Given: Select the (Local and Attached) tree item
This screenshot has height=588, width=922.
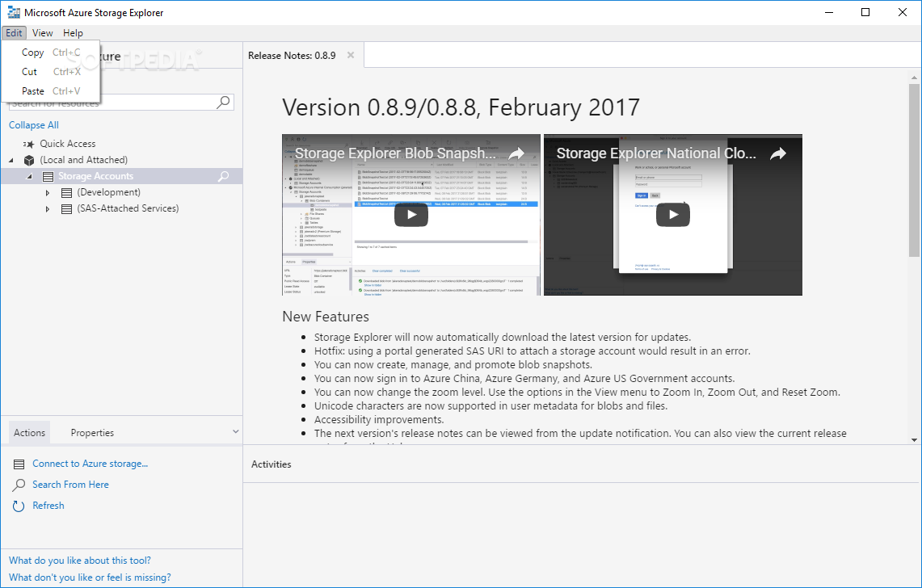Looking at the screenshot, I should (83, 160).
